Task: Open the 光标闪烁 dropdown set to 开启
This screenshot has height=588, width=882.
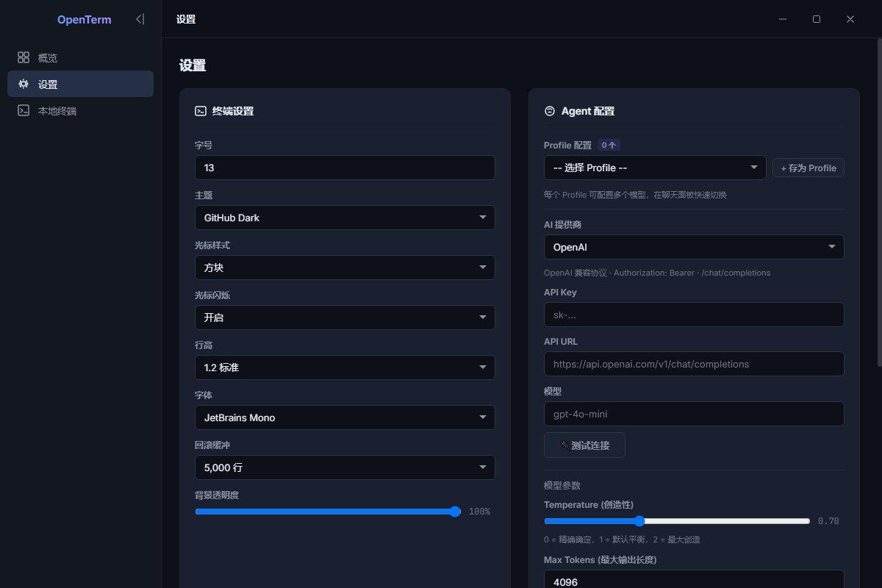Action: [x=344, y=318]
